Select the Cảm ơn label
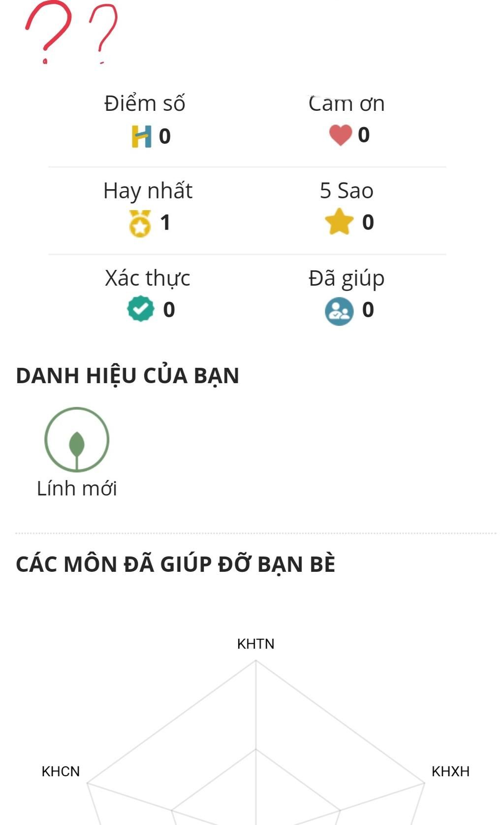 click(346, 103)
